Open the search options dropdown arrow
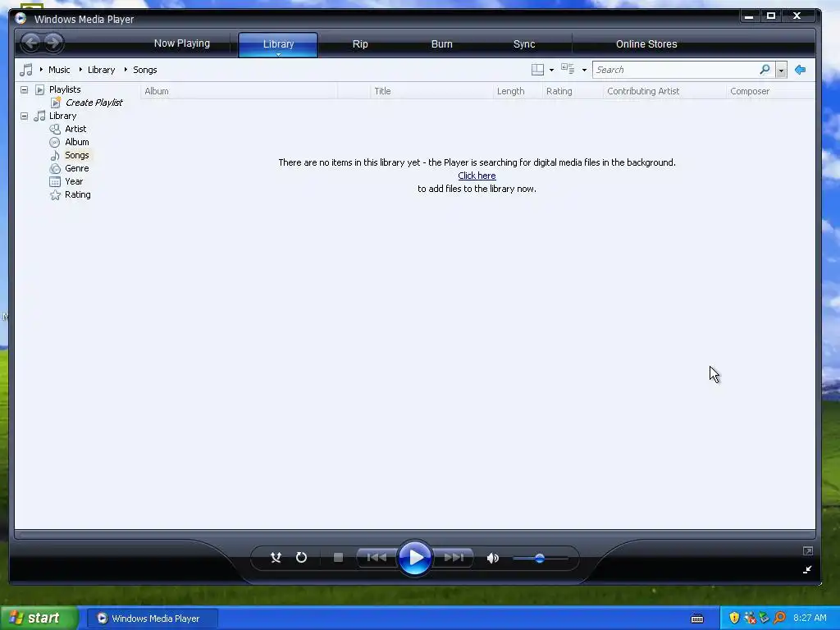 pyautogui.click(x=781, y=70)
